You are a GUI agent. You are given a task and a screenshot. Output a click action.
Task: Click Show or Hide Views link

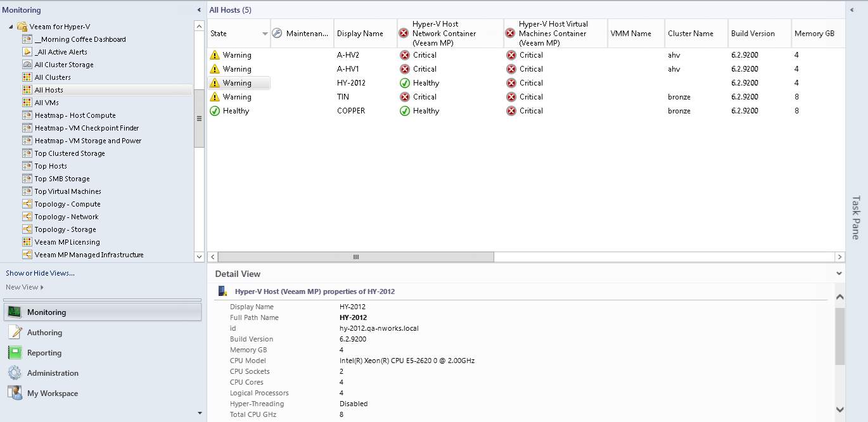pyautogui.click(x=41, y=273)
